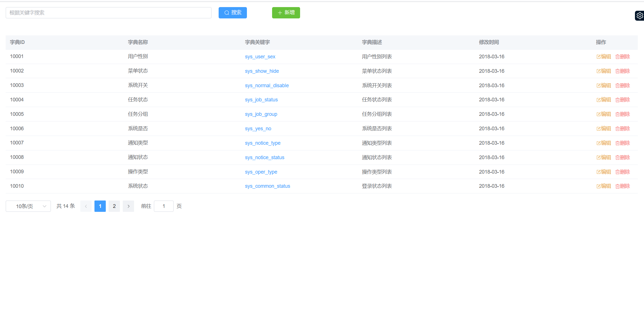Image resolution: width=644 pixels, height=322 pixels.
Task: Open the sys_normal_disable keyword link
Action: tap(267, 86)
